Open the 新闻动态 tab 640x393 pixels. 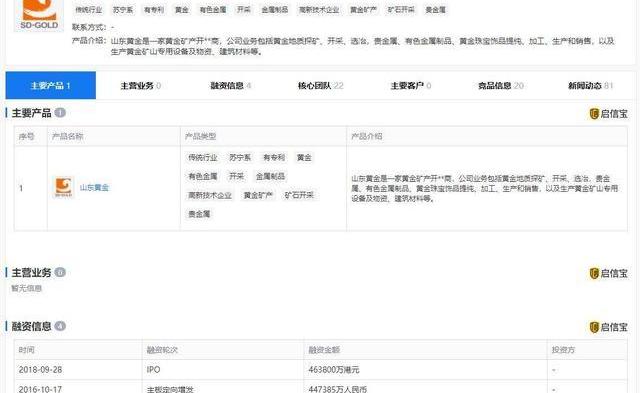(x=590, y=86)
